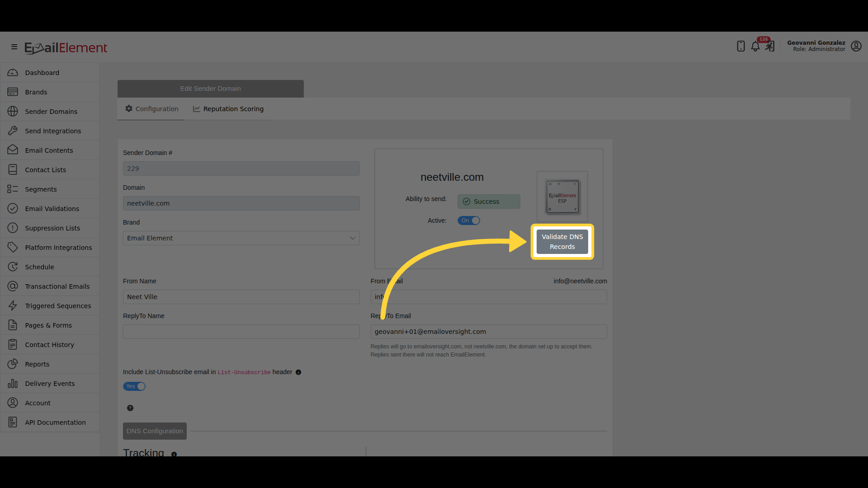Image resolution: width=868 pixels, height=488 pixels.
Task: Click the DNS Configuration button
Action: click(x=155, y=431)
